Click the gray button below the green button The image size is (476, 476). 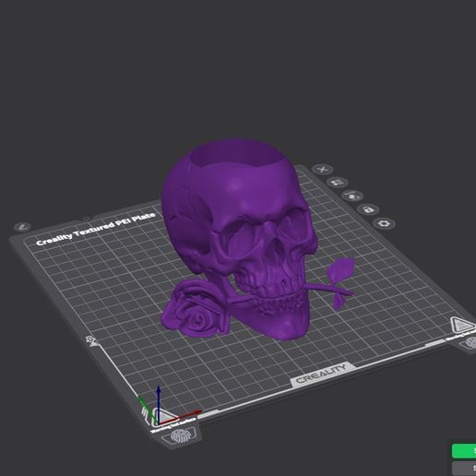tap(464, 468)
